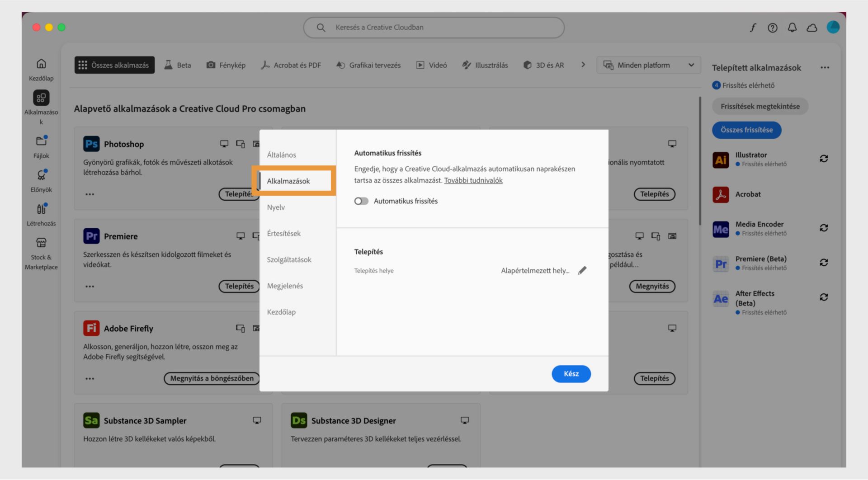Open the Photoshop card three-dot menu
868x480 pixels.
click(90, 194)
